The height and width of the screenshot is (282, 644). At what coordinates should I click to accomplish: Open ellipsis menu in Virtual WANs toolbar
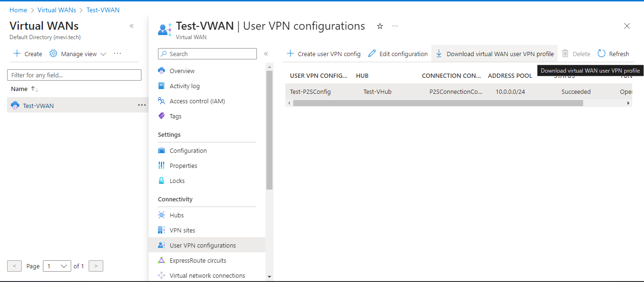click(x=117, y=53)
